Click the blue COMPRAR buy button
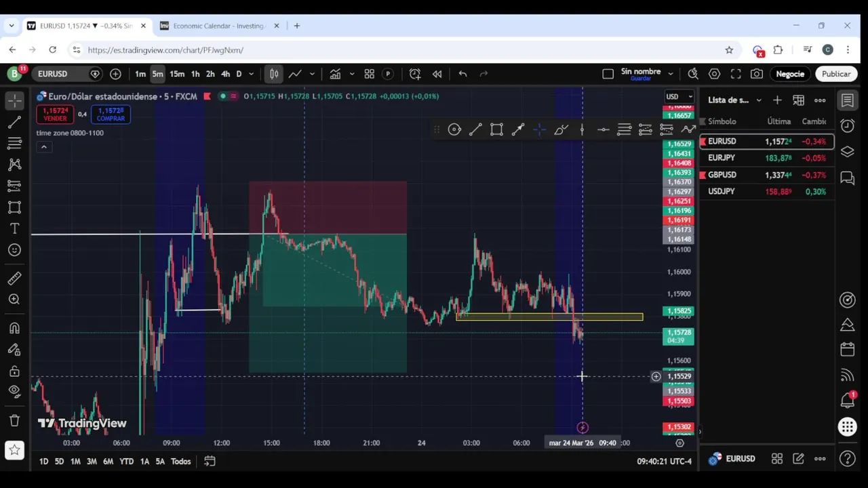The image size is (868, 488). click(111, 115)
